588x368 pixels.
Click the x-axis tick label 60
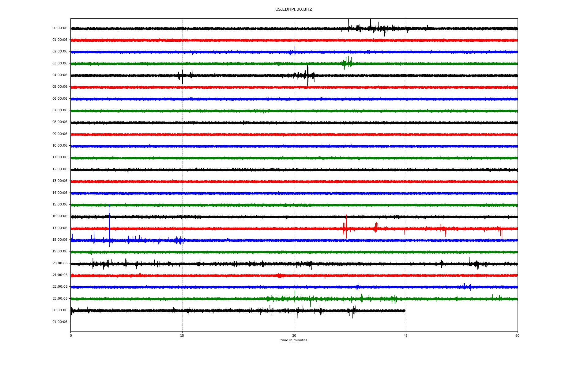point(517,336)
